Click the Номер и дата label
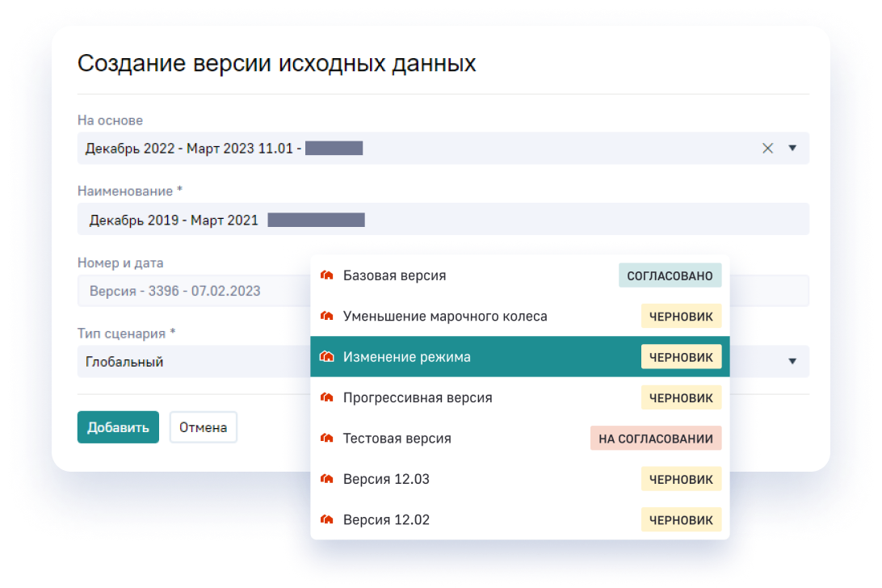Screen dimensions: 882x588 tap(120, 262)
